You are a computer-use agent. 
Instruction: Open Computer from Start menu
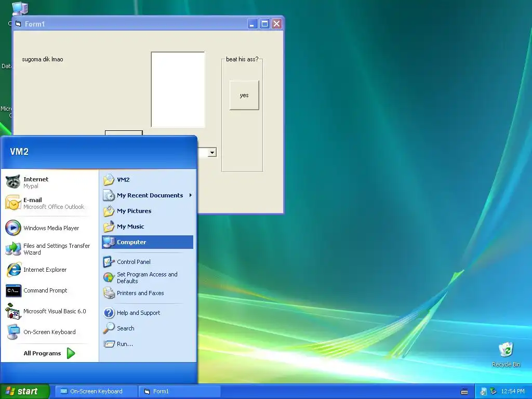(147, 242)
